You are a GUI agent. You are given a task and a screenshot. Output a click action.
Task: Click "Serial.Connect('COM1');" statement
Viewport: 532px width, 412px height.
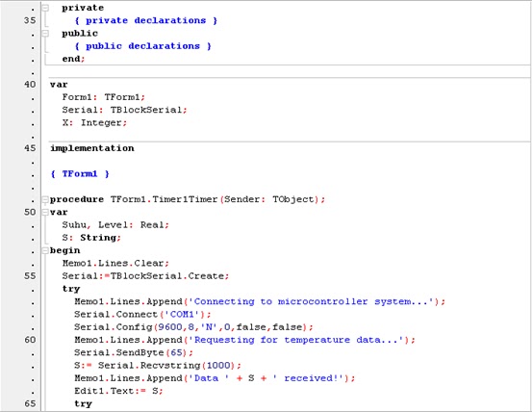coord(142,315)
